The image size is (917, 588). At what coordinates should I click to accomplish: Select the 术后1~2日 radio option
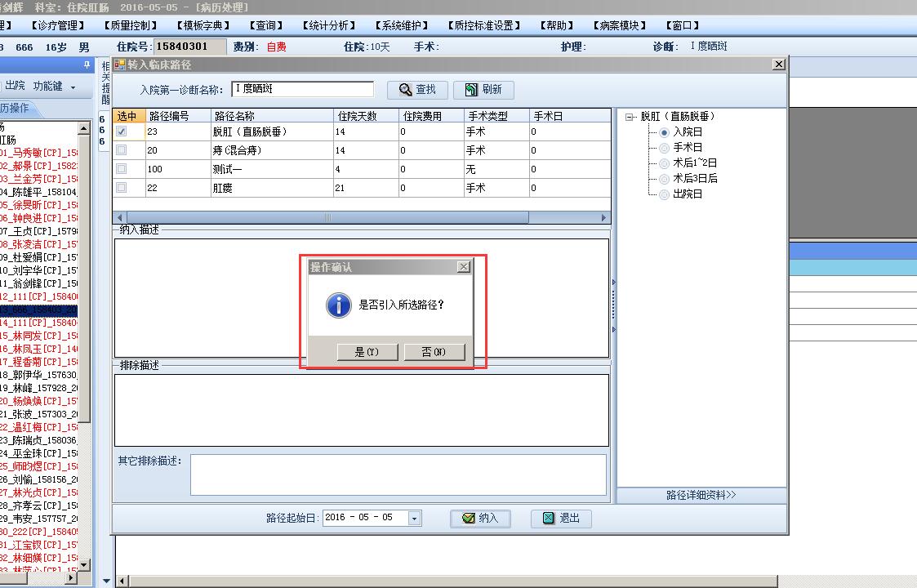click(664, 164)
